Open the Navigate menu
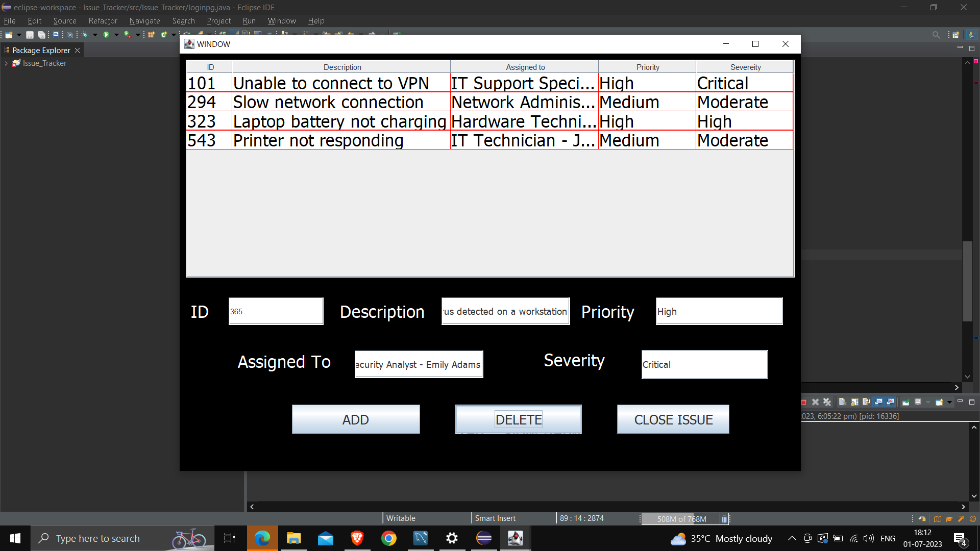Screen dimensions: 980x551 144,21
